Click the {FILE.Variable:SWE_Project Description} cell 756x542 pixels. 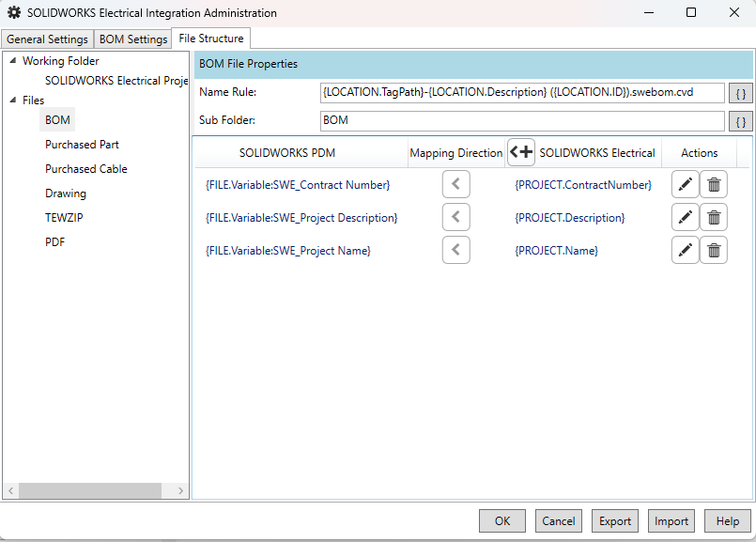301,218
